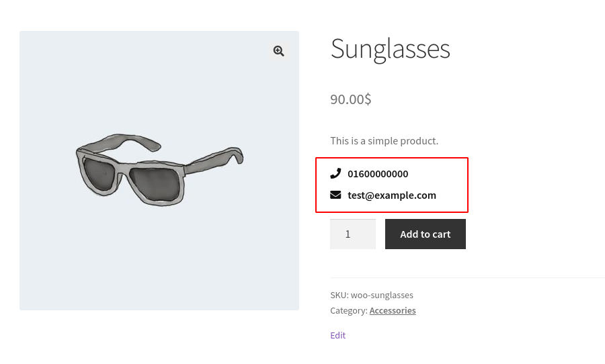Focus the product quantity input field

point(352,234)
